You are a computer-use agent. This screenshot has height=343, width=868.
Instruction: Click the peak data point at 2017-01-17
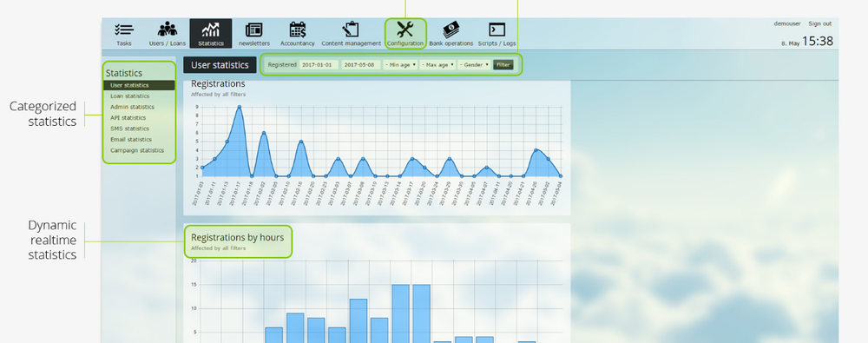240,107
